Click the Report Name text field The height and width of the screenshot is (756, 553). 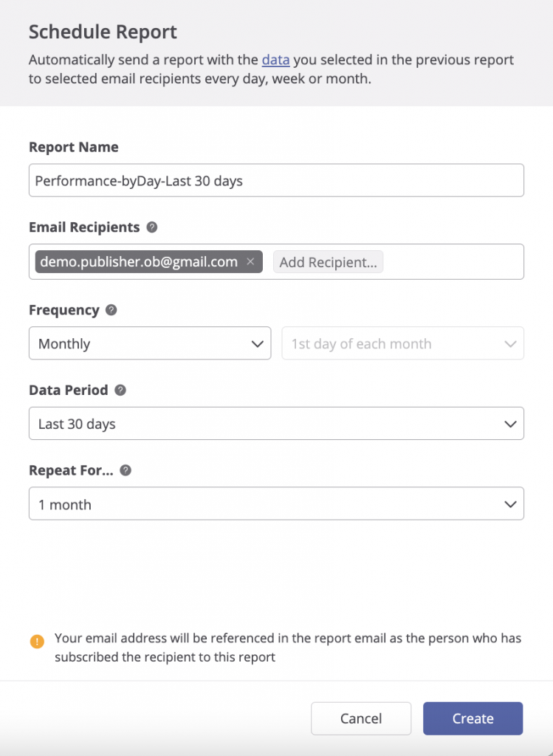click(x=276, y=180)
